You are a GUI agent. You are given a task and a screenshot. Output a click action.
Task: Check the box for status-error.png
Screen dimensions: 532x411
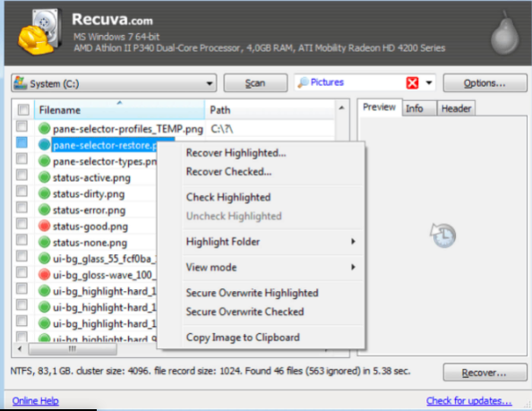[x=22, y=207]
